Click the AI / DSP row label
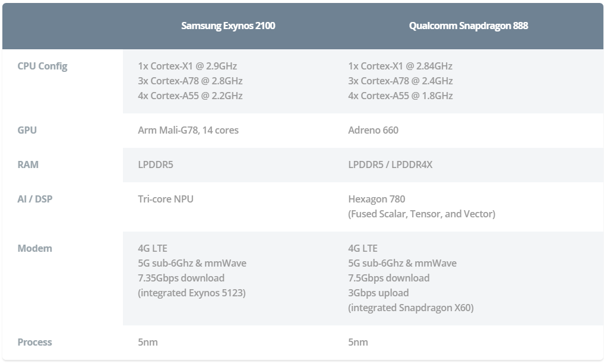 coord(35,199)
